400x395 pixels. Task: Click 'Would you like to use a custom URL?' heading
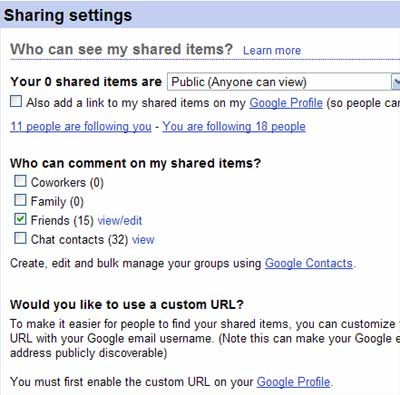tap(127, 305)
